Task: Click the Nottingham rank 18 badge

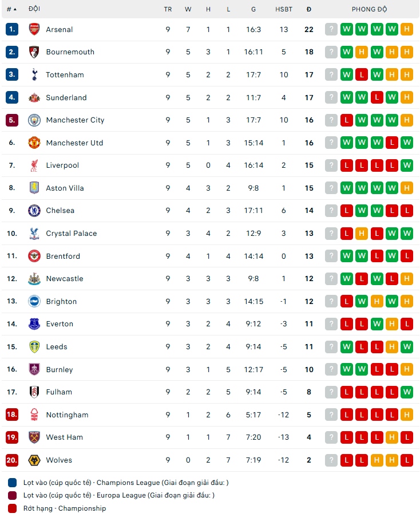Action: pos(12,415)
